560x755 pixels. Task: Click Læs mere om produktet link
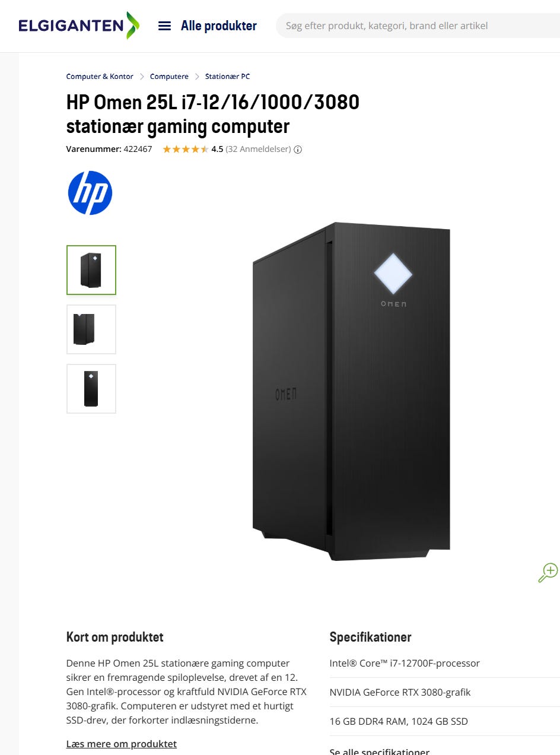pos(122,744)
